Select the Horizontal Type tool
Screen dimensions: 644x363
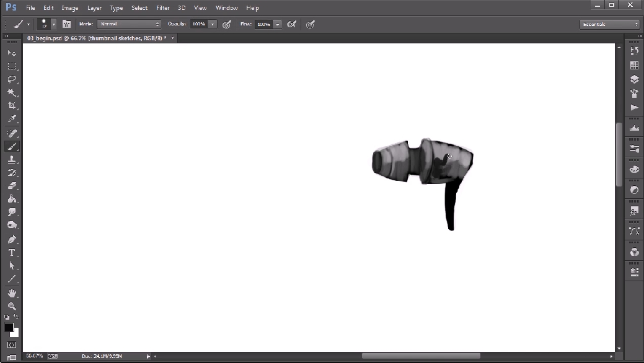click(12, 253)
